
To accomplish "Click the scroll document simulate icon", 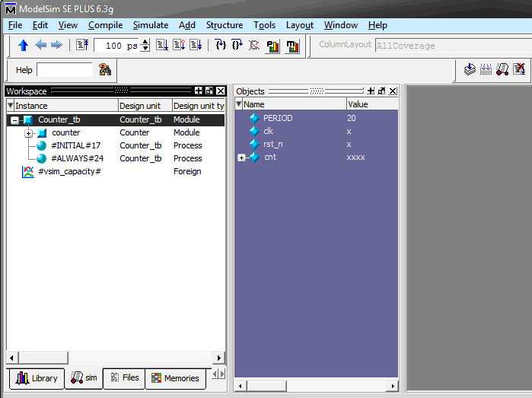I will [x=502, y=69].
